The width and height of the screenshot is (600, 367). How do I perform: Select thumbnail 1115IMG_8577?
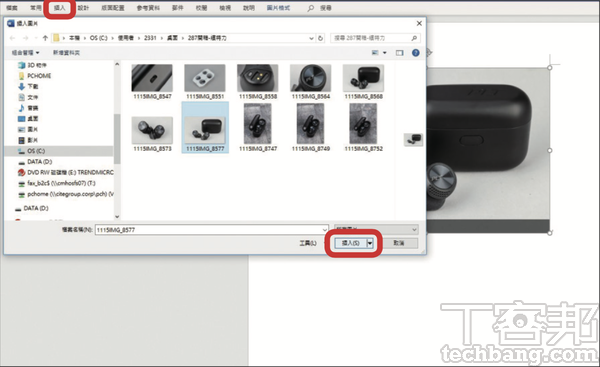click(x=205, y=128)
